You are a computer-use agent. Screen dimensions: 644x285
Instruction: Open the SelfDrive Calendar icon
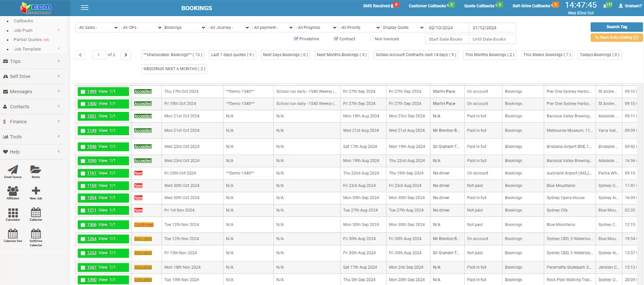tap(36, 235)
